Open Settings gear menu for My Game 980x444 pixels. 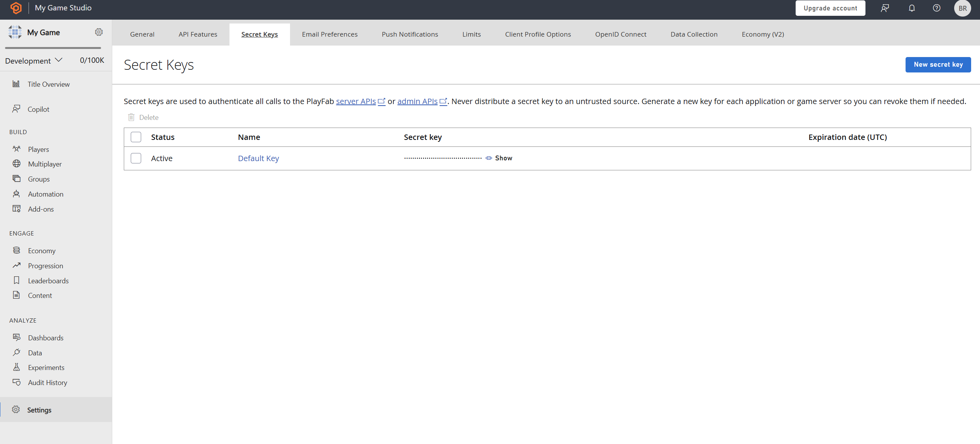[x=100, y=32]
